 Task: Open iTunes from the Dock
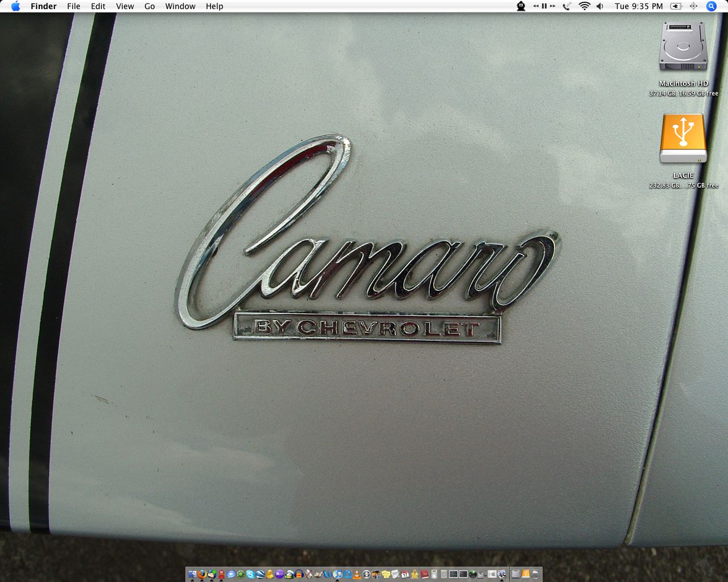[x=337, y=574]
